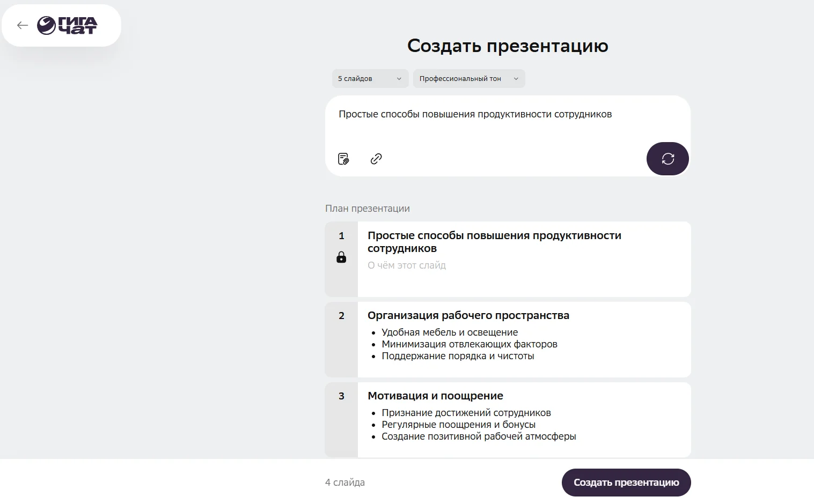
Task: Attach a document with the file icon
Action: pyautogui.click(x=343, y=159)
